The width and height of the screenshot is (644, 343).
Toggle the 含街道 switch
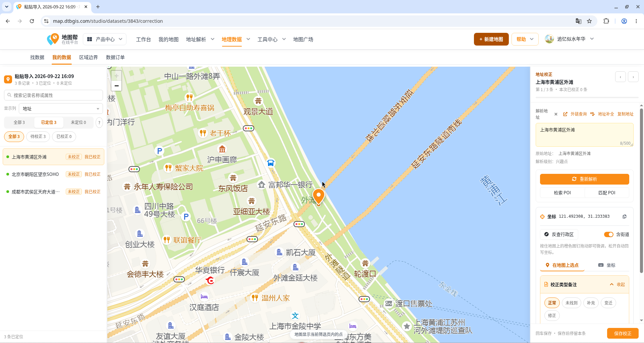tap(608, 234)
